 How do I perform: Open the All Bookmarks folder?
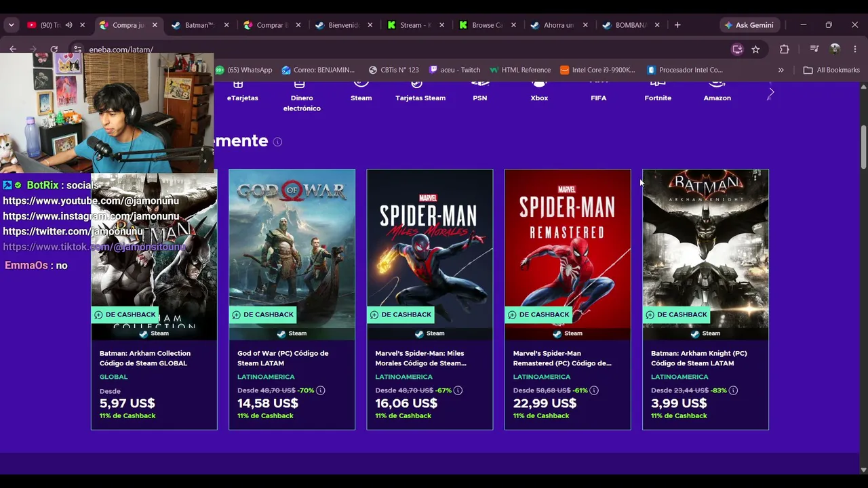(831, 70)
